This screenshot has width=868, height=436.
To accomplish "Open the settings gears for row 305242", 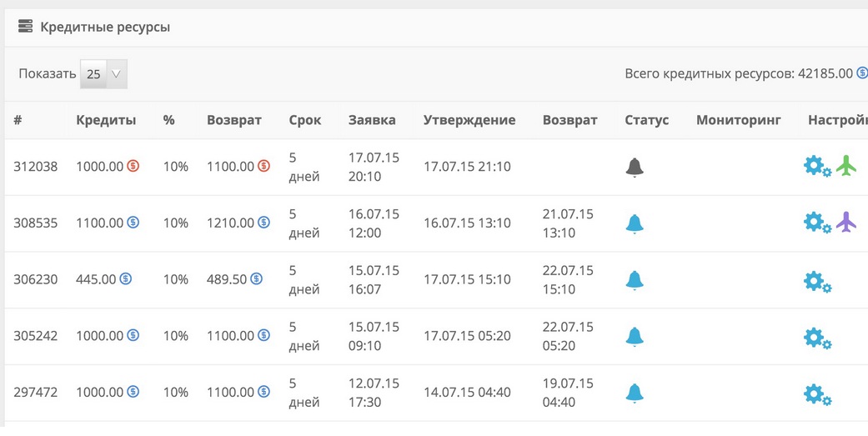I will click(x=816, y=337).
